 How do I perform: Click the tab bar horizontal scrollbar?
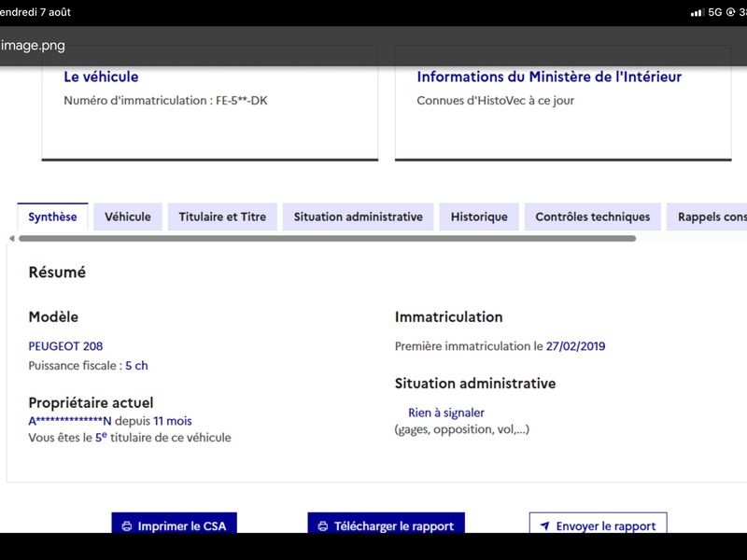[328, 239]
